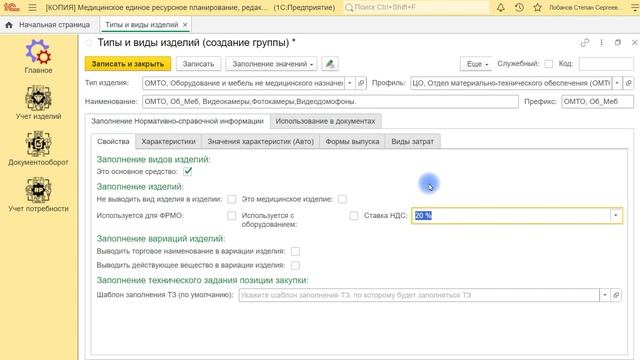Open Значения характеристик (Авто) tab
This screenshot has height=360, width=640.
260,142
